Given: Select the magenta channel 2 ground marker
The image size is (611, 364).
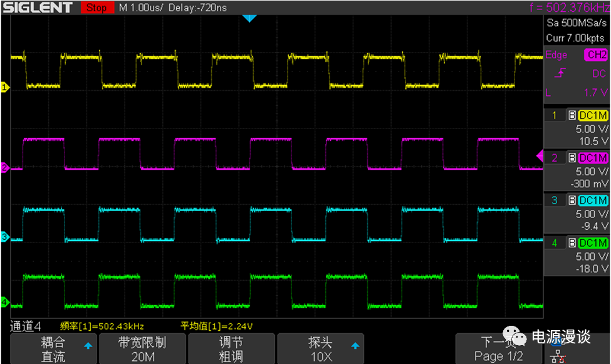Looking at the screenshot, I should [4, 168].
